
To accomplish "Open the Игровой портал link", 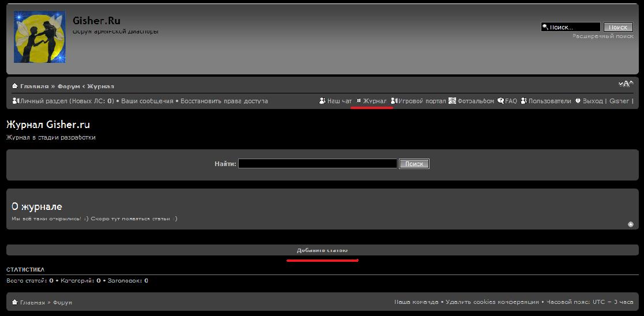I will click(421, 101).
